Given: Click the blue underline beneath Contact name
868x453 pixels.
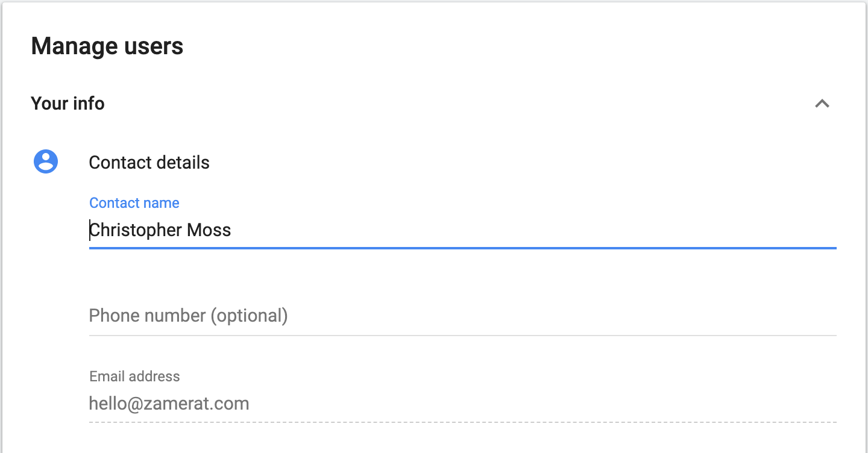Looking at the screenshot, I should click(462, 248).
